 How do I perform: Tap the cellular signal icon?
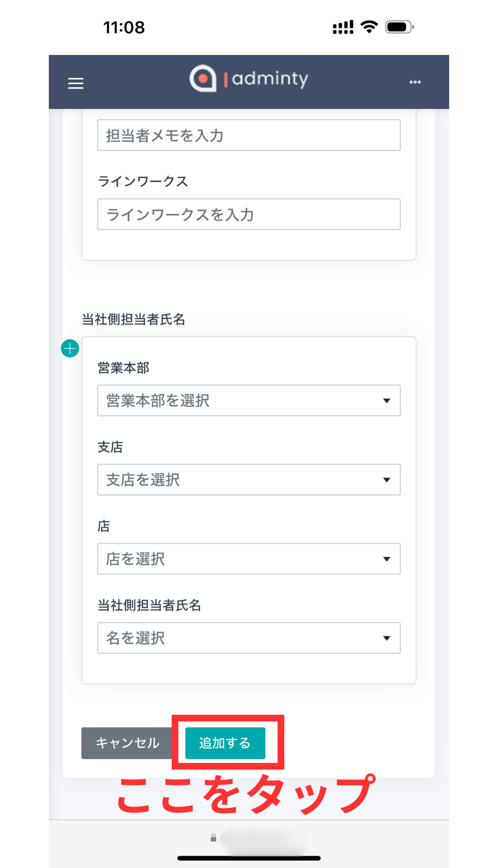coord(343,27)
